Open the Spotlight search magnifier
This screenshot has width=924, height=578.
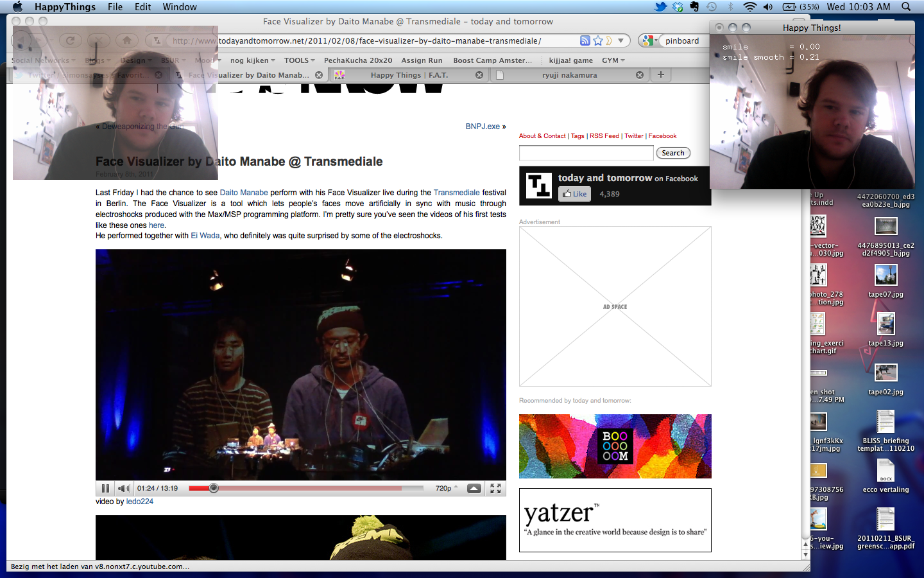(x=906, y=7)
